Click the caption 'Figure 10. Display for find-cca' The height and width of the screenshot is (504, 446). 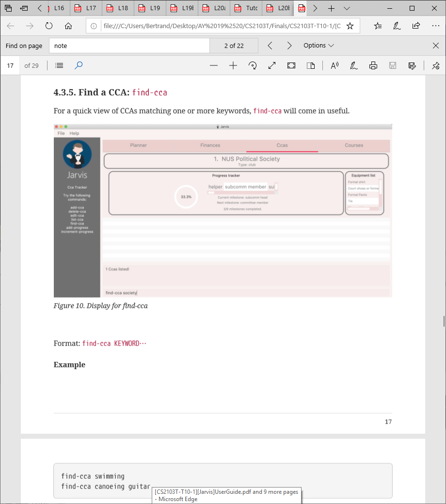tap(101, 306)
